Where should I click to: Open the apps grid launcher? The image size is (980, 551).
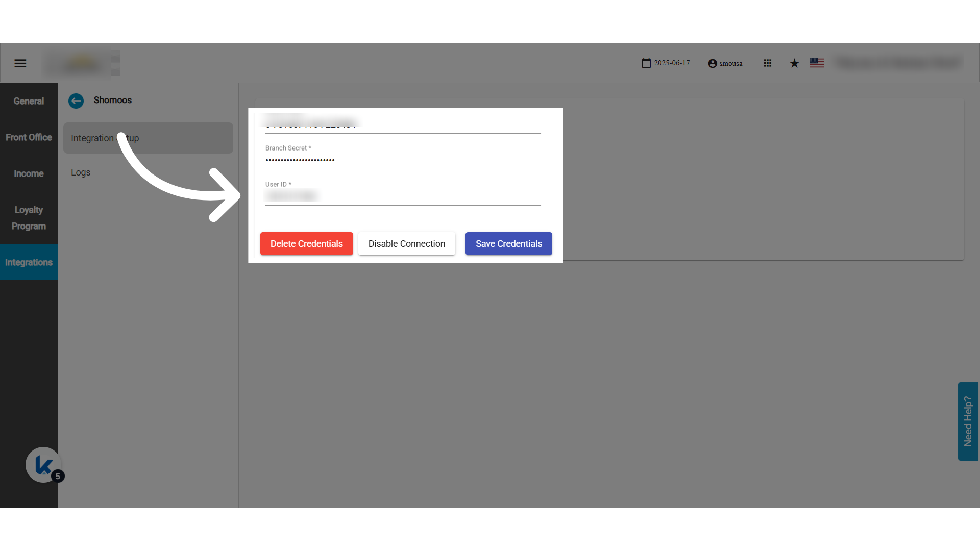point(768,63)
